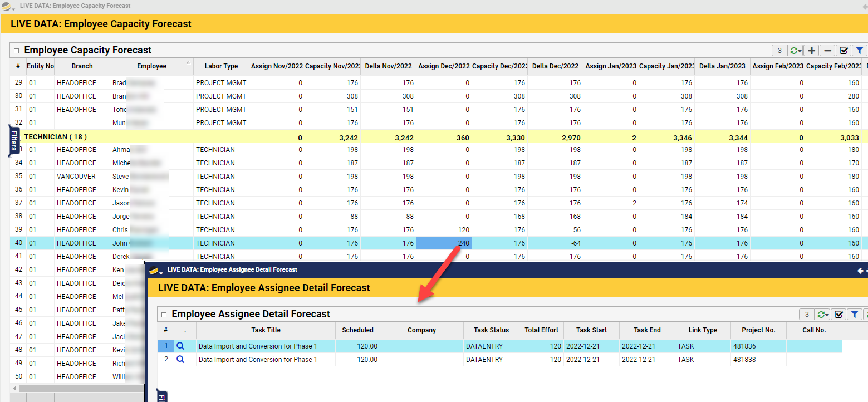Click the app logo in Assignee Detail title bar
This screenshot has height=402, width=868.
[x=154, y=270]
